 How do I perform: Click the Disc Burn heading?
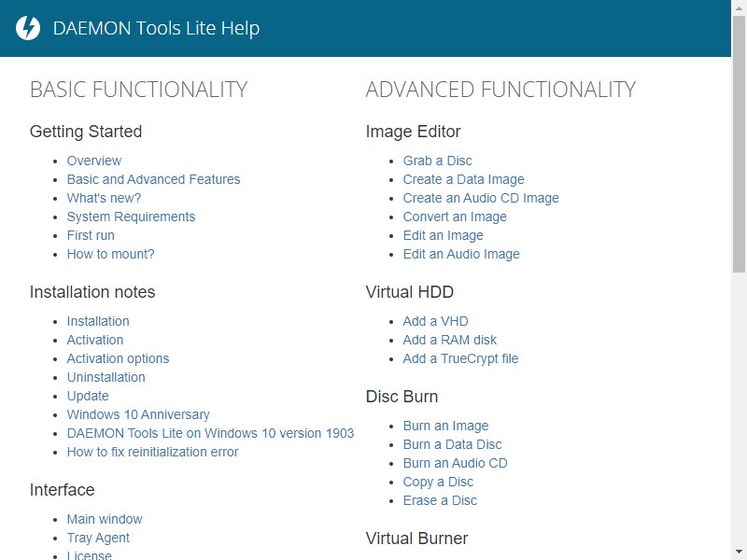[402, 397]
